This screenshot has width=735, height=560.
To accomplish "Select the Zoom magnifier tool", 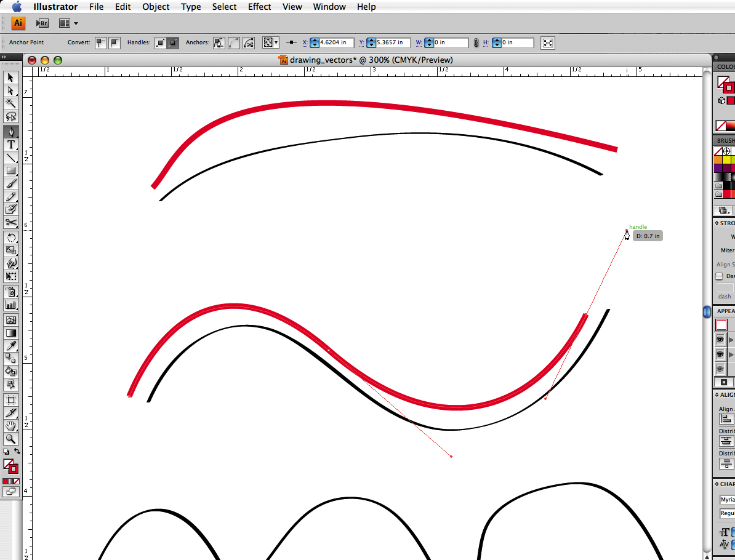I will tap(11, 439).
